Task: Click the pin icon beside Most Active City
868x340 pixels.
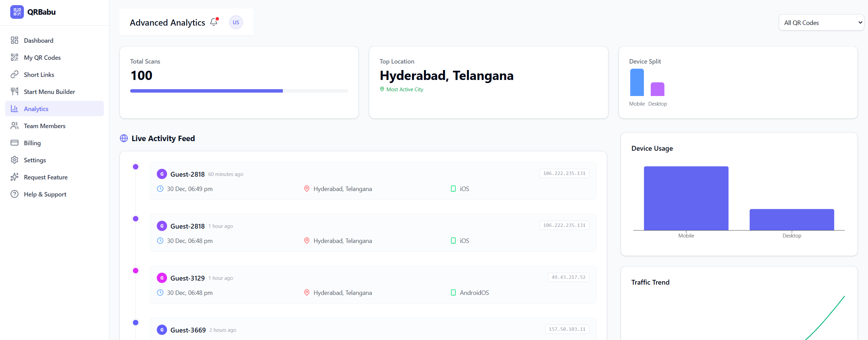Action: (x=382, y=89)
